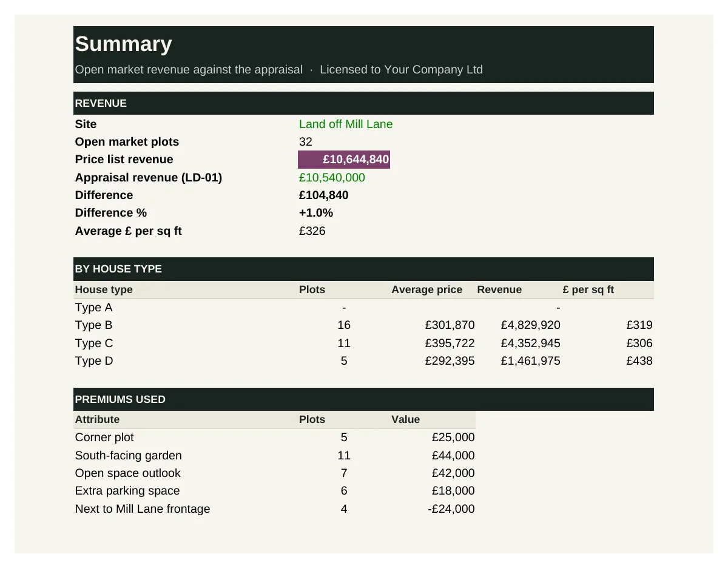This screenshot has height=568, width=728.
Task: Select the Open market plots value 32
Action: [x=306, y=142]
